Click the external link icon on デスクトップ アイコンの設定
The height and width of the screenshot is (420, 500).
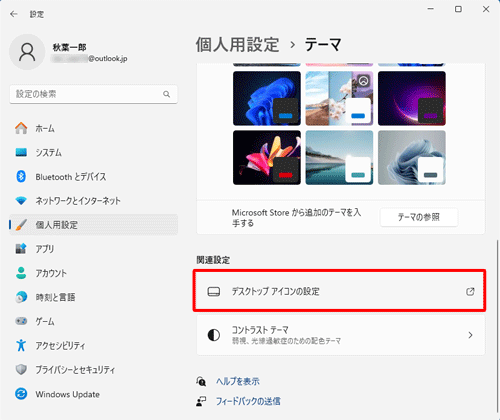coord(470,292)
